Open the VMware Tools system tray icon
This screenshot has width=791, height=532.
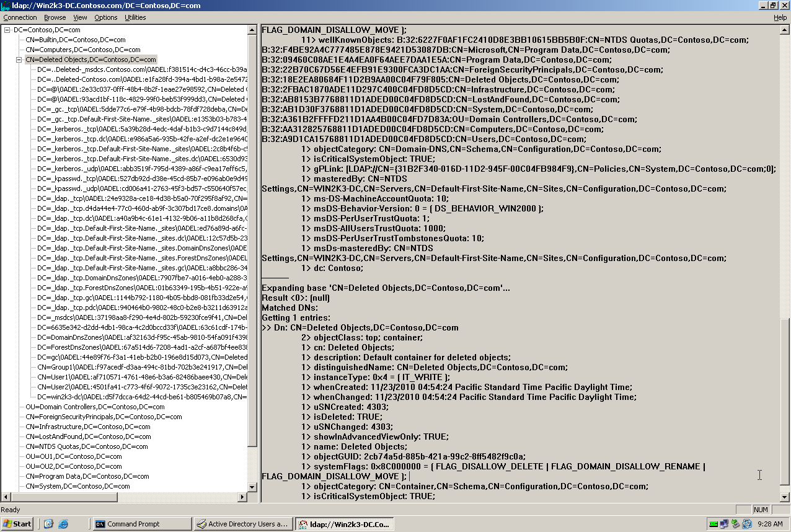pos(746,523)
